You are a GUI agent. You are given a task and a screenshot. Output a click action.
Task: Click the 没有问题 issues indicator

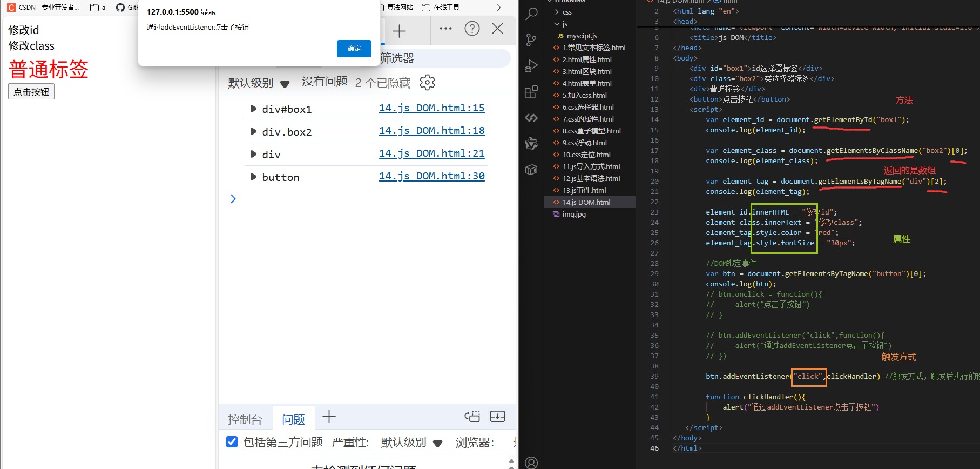pyautogui.click(x=325, y=82)
